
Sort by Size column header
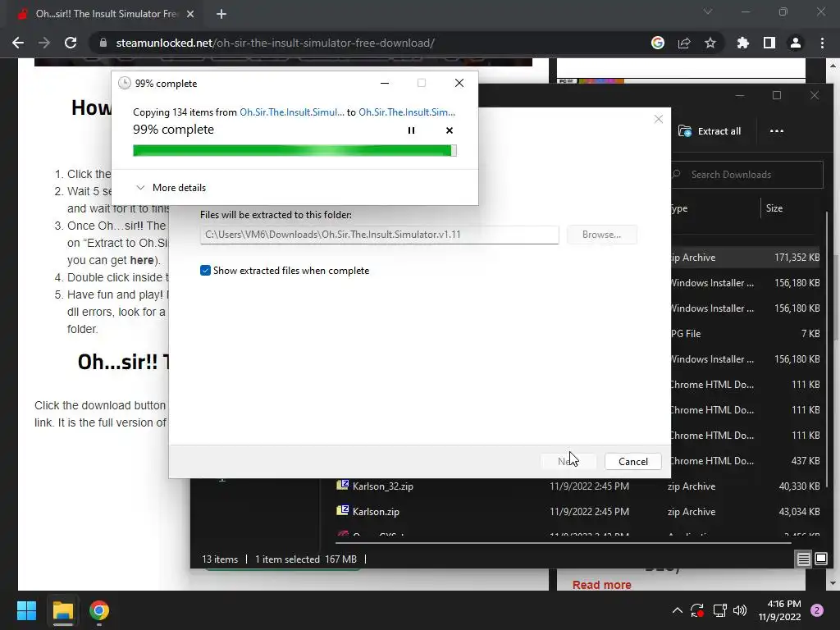774,208
